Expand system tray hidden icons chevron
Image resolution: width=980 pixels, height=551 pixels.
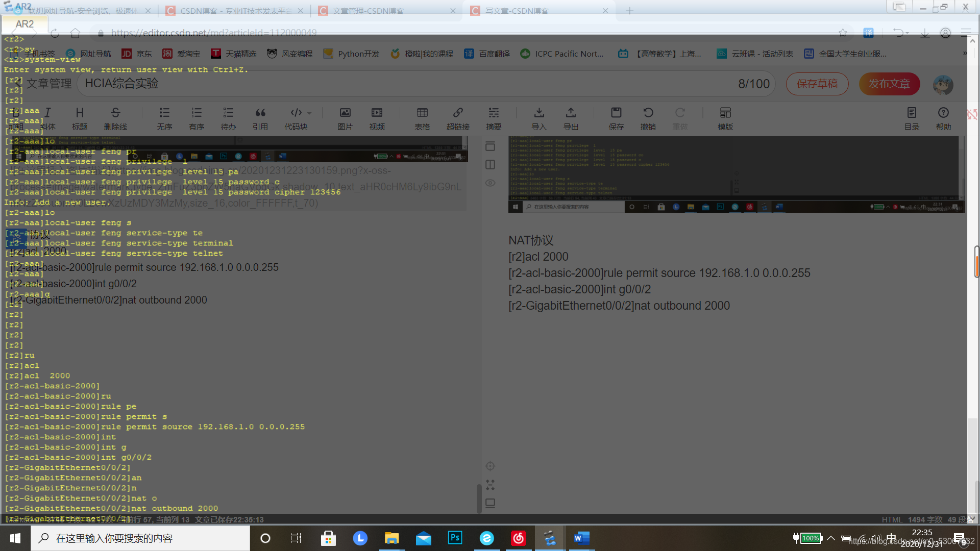point(831,538)
